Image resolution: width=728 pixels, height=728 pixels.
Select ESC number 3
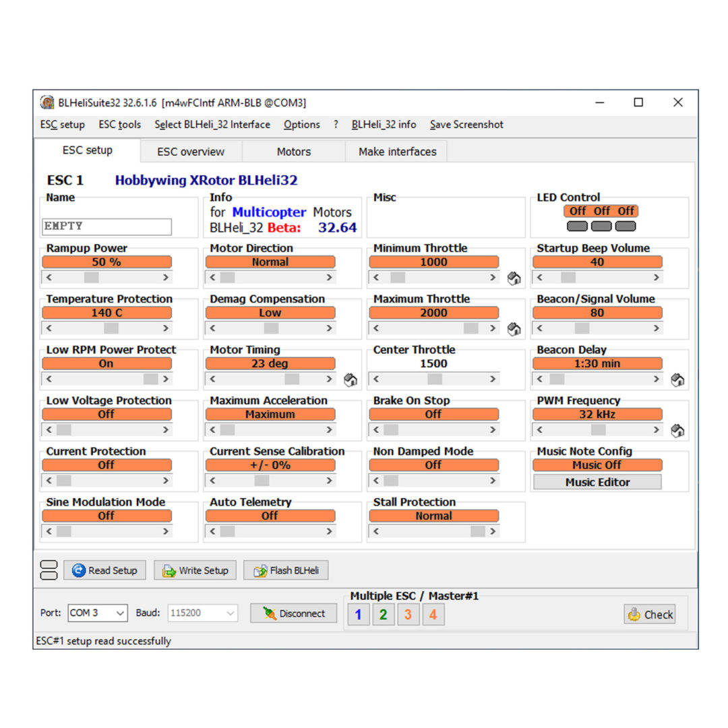pos(408,615)
